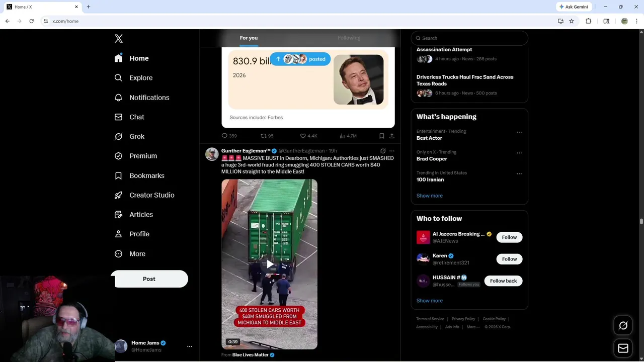The height and width of the screenshot is (362, 644).
Task: Open Ads info footer link
Action: coord(452,327)
